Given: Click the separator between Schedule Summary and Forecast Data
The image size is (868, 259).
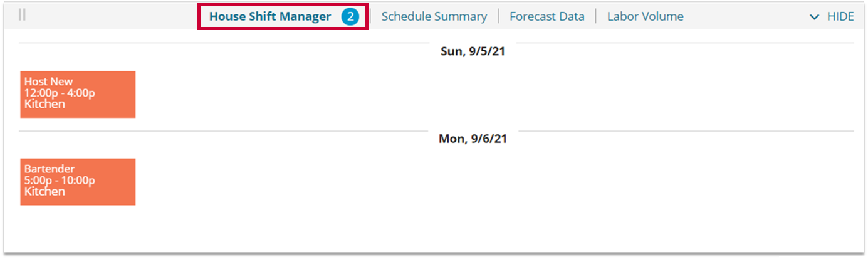Looking at the screenshot, I should pos(498,17).
